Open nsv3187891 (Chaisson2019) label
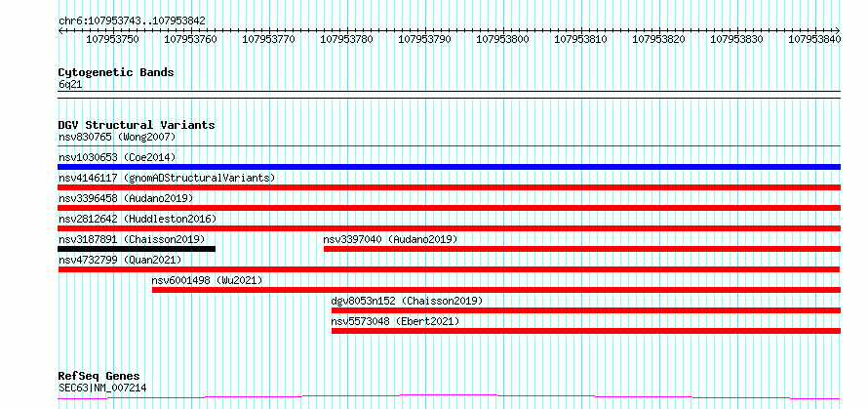Viewport: 868px width, 409px height. (132, 239)
